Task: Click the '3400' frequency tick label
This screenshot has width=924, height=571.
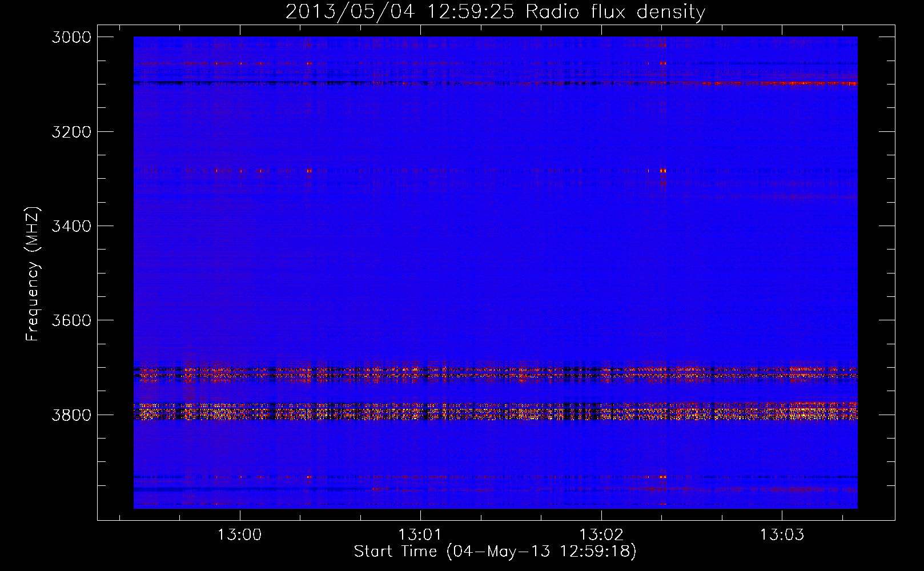Action: point(71,226)
